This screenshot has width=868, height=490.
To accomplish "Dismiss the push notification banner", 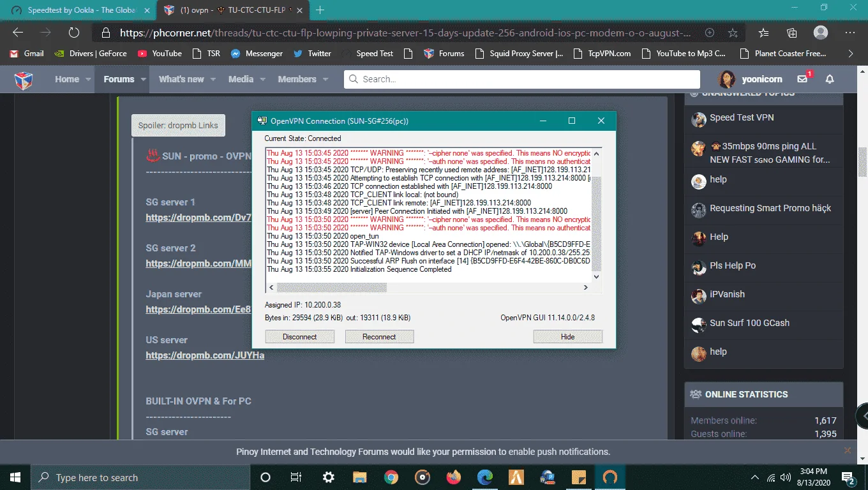I will click(848, 450).
